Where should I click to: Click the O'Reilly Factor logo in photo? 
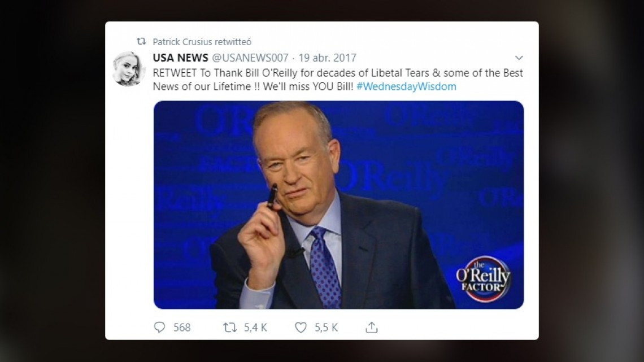484,278
